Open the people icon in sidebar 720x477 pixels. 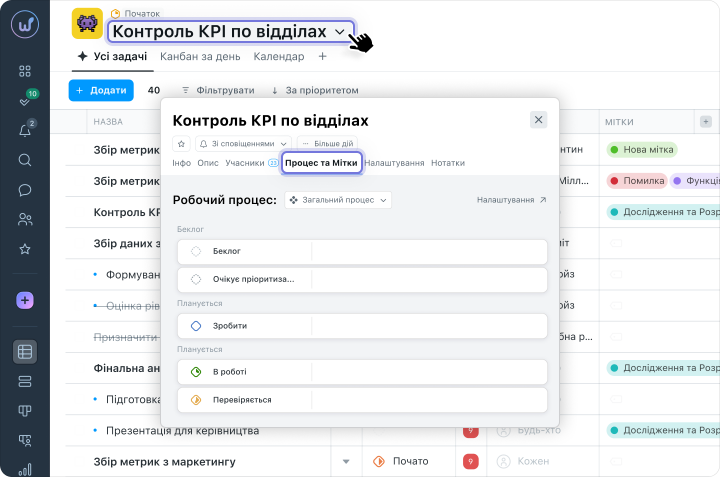25,220
